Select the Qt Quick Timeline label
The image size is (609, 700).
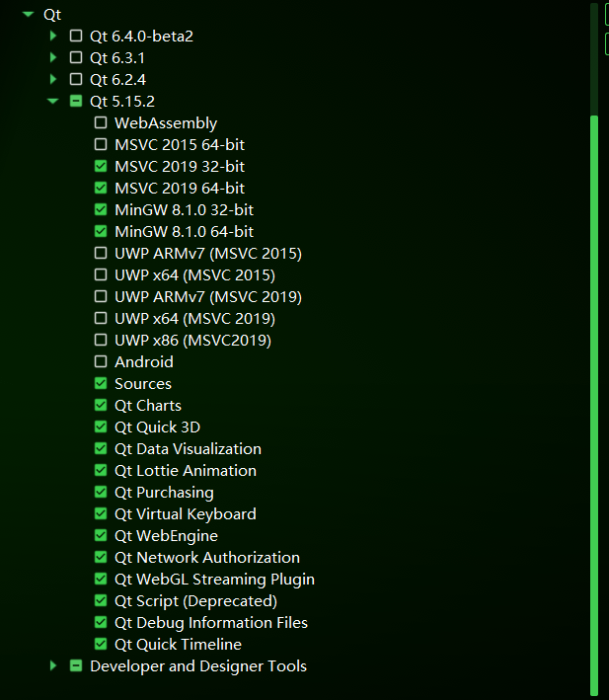click(178, 645)
